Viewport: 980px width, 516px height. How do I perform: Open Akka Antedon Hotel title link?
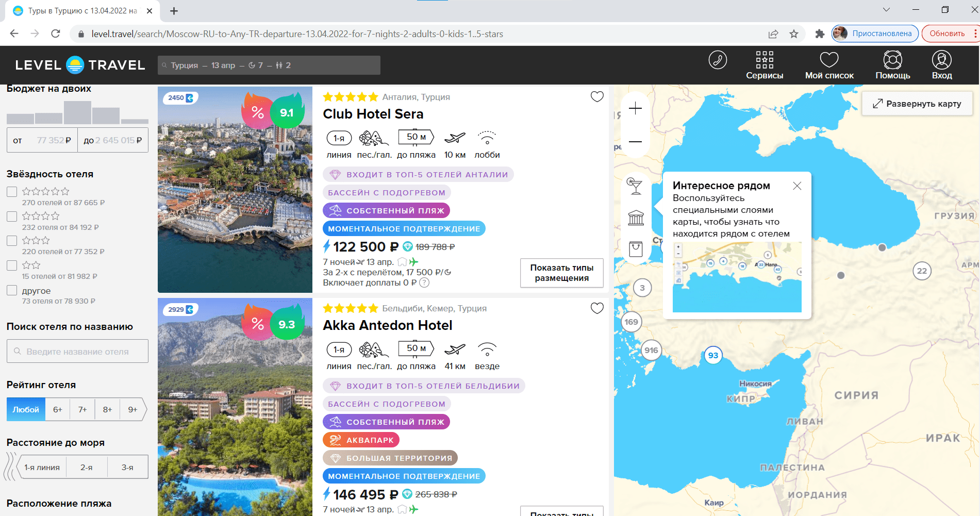click(x=388, y=325)
